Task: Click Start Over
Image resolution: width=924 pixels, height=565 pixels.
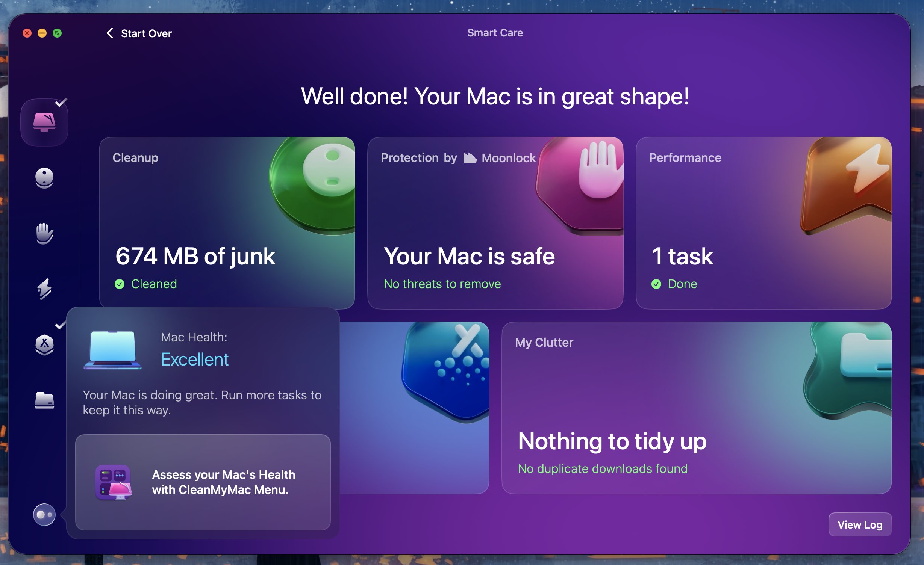Action: (146, 33)
